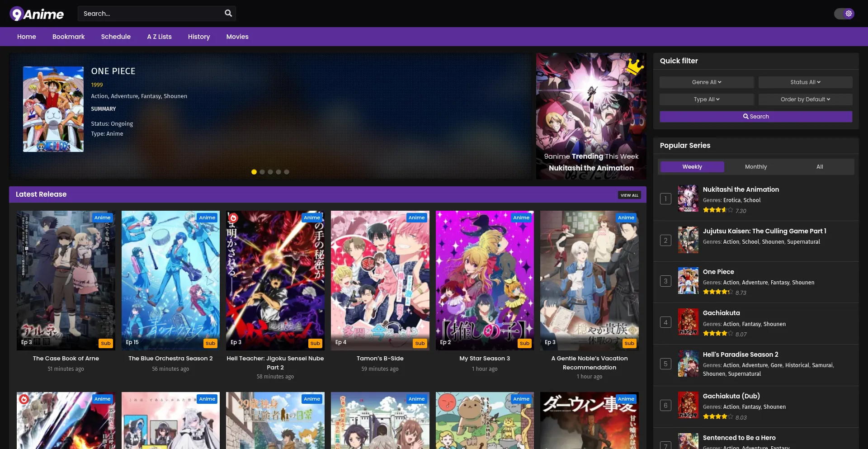Click the 9Anime logo
Screen dimensions: 868x449
(x=36, y=14)
